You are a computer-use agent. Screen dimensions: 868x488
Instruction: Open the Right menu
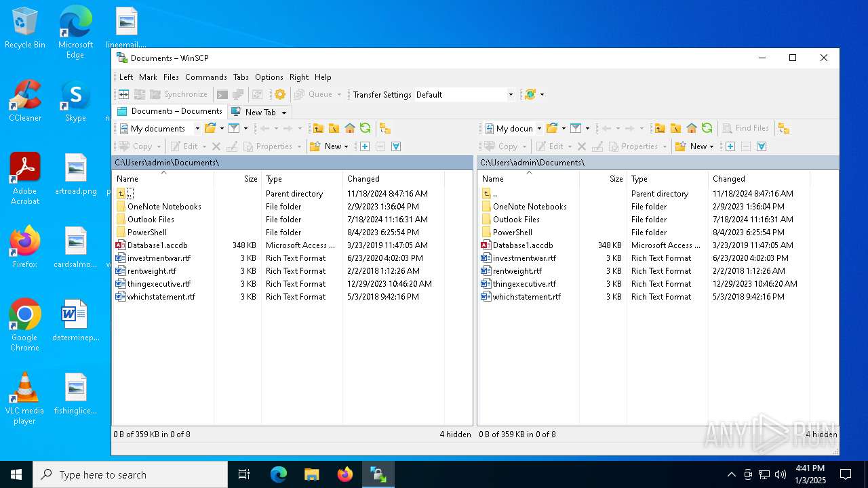coord(299,77)
